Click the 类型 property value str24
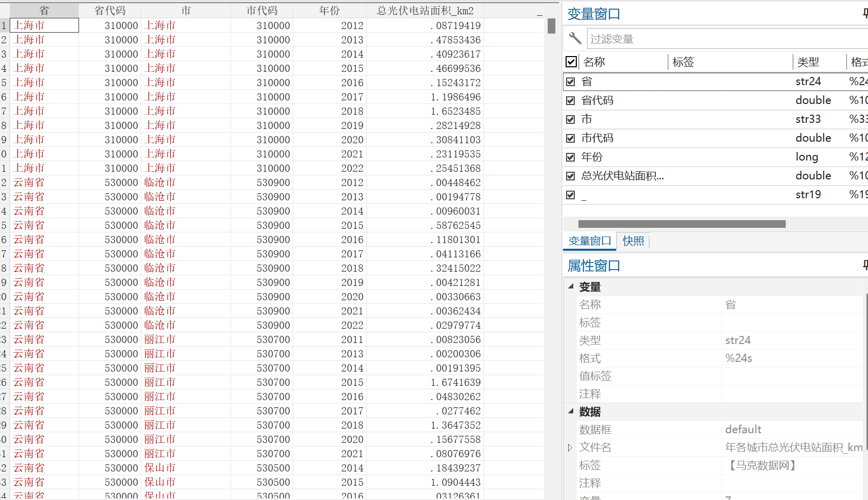This screenshot has width=868, height=500. [738, 340]
